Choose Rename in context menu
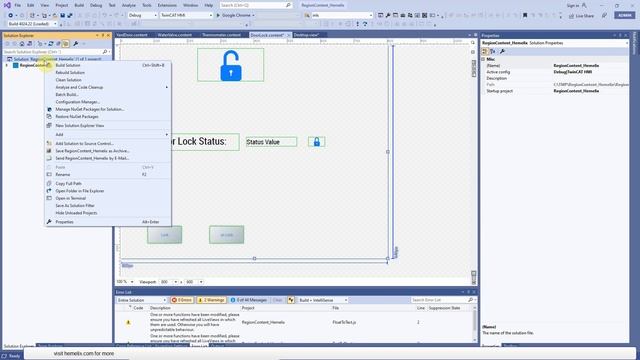Viewport: 640px width, 360px height. pos(108,174)
